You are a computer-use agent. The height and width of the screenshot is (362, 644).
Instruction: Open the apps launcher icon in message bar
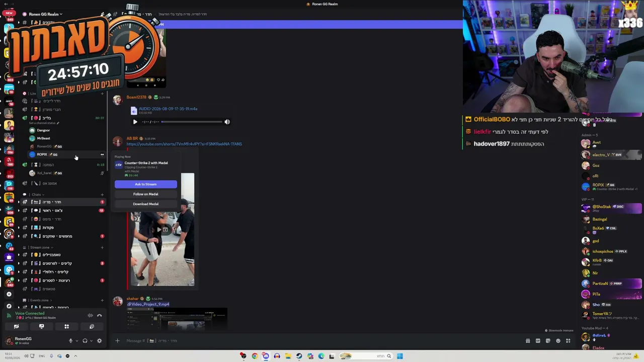568,341
